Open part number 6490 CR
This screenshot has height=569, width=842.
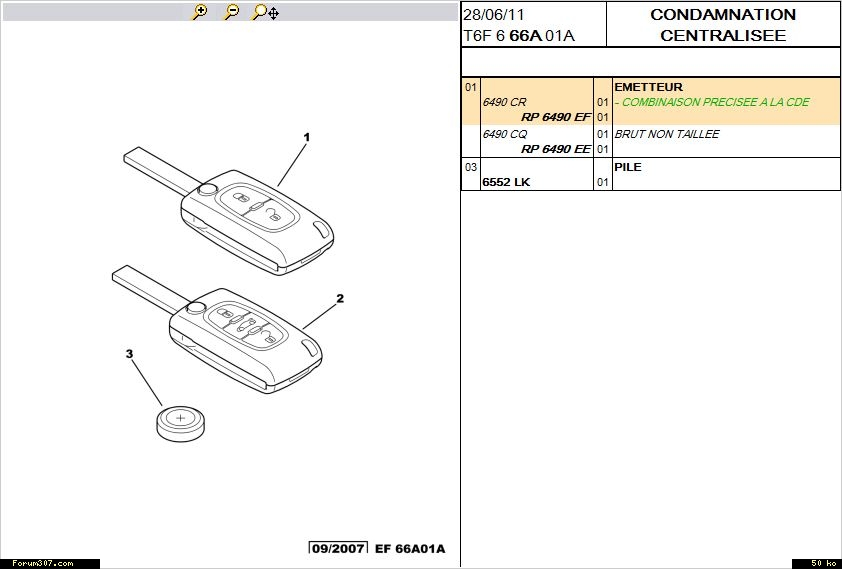tap(505, 102)
